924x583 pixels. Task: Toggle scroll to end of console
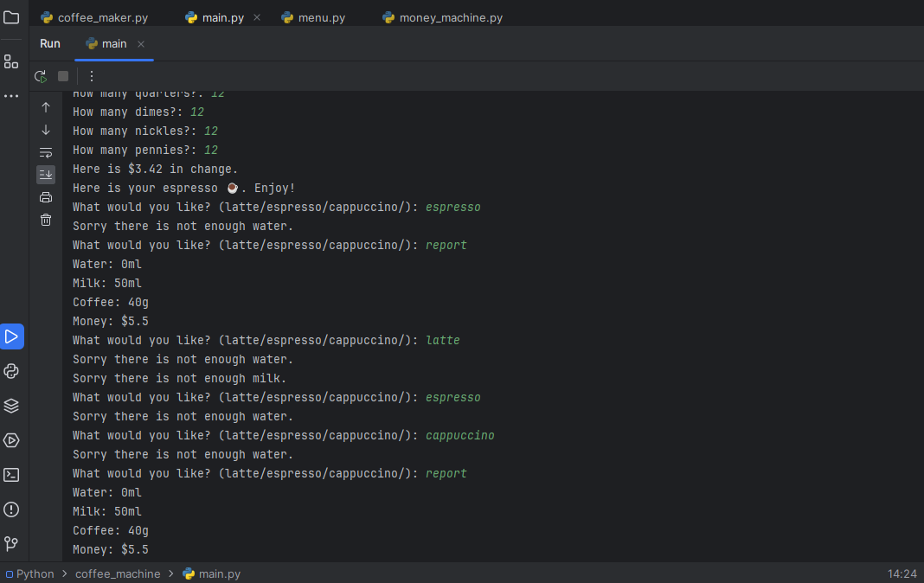[46, 175]
